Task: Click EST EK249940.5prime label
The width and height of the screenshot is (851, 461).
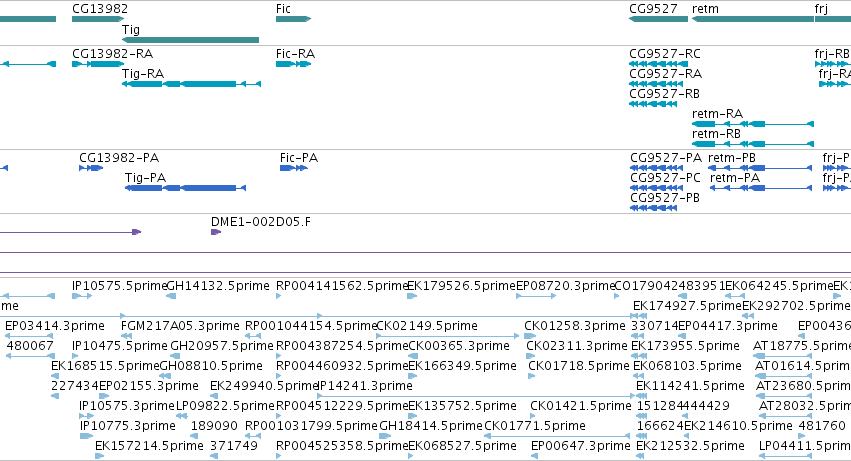Action: [x=264, y=387]
